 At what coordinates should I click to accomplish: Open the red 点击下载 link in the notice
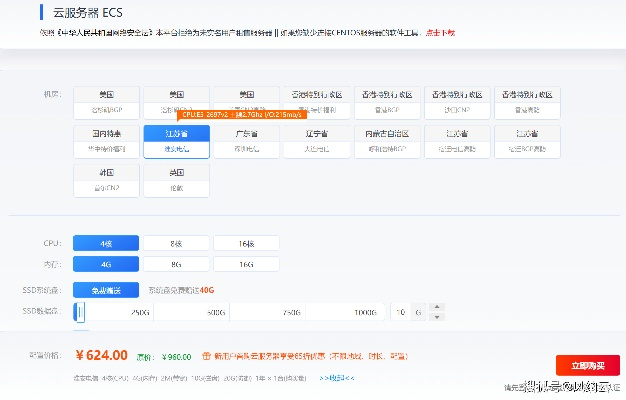pyautogui.click(x=440, y=33)
